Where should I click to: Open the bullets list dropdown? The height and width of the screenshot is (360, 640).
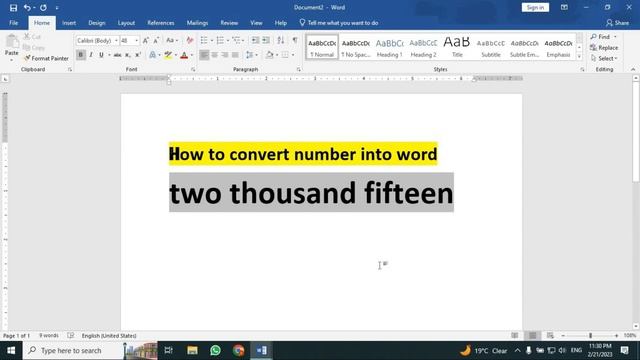pos(212,40)
